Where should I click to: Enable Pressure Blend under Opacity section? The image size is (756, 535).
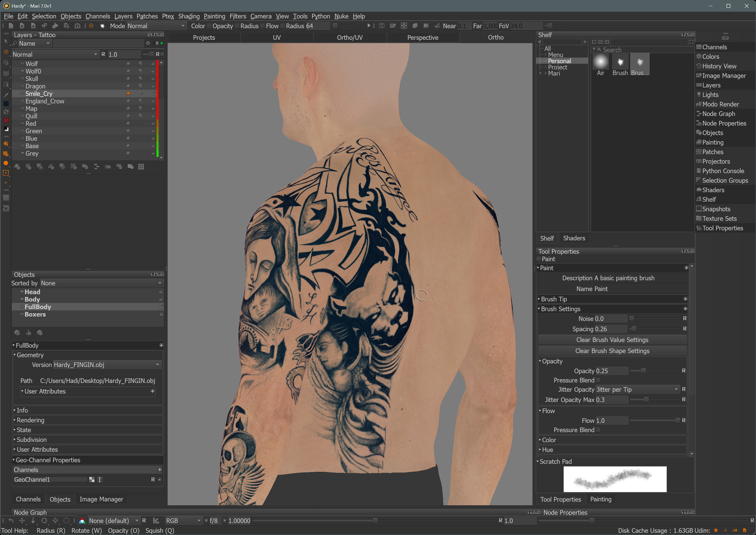[x=598, y=380]
